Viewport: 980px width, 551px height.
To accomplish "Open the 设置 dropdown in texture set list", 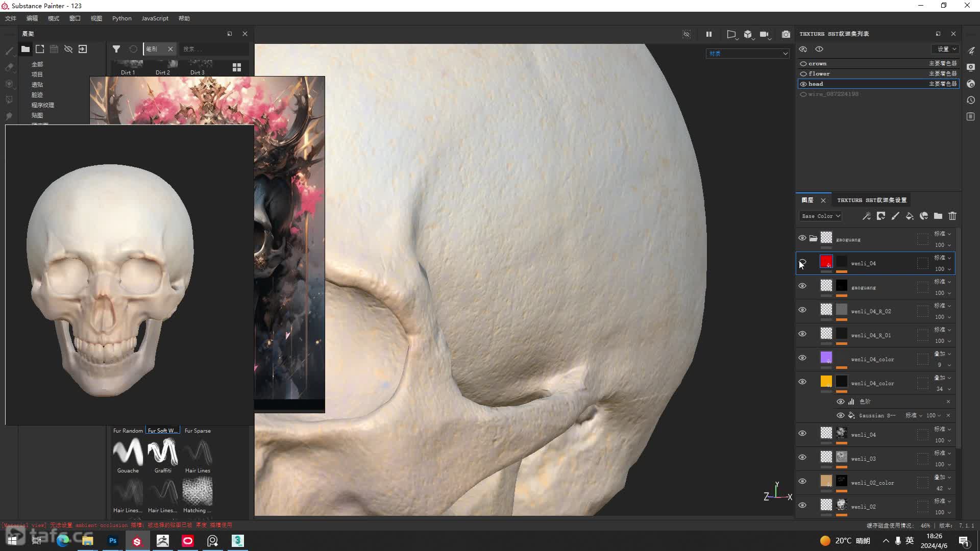I will 945,49.
